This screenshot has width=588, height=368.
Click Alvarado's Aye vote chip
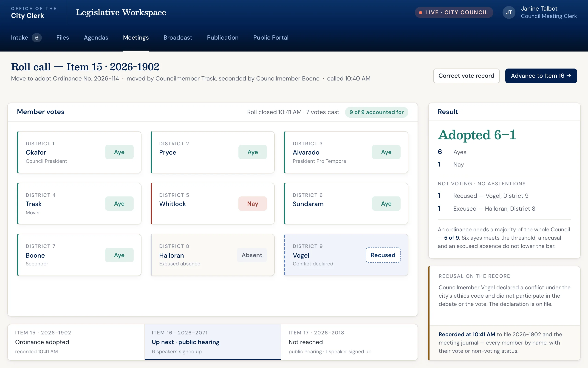[386, 152]
